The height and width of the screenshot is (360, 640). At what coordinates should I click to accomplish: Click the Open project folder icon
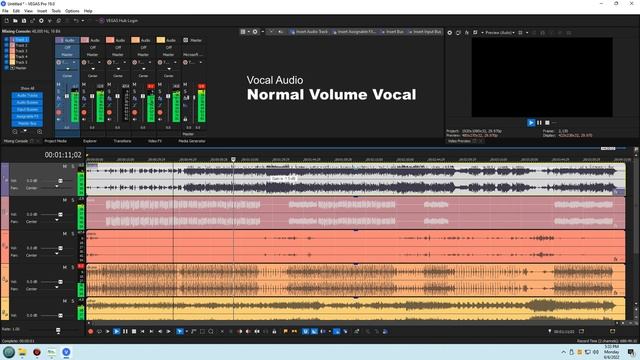(15, 20)
